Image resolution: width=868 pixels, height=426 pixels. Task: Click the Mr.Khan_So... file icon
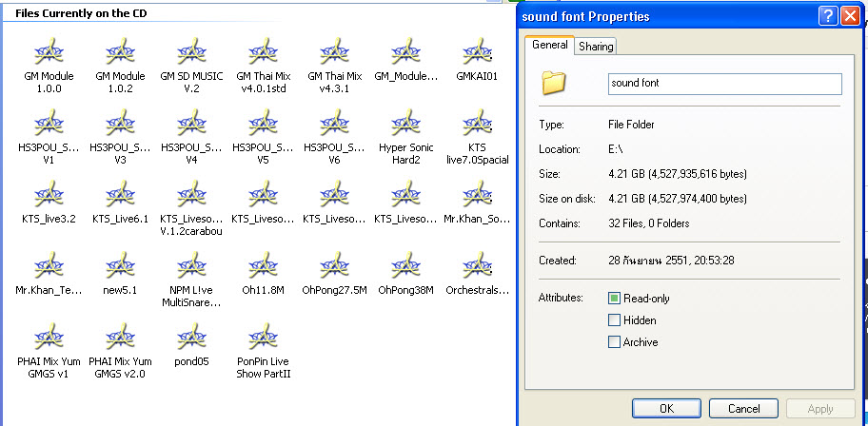click(x=477, y=195)
